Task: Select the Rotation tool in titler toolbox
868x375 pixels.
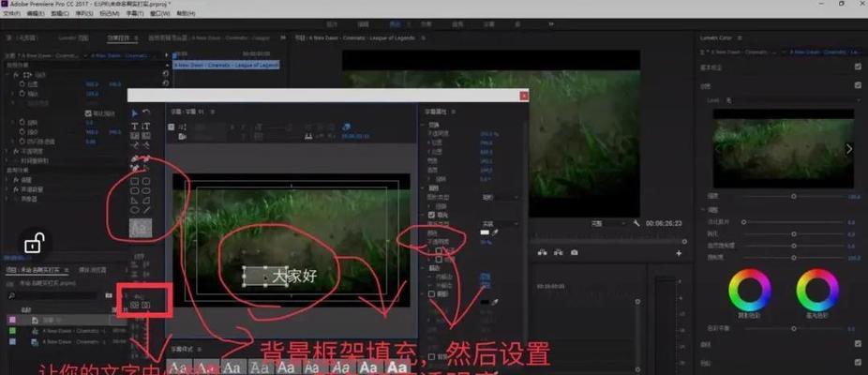Action: click(146, 113)
